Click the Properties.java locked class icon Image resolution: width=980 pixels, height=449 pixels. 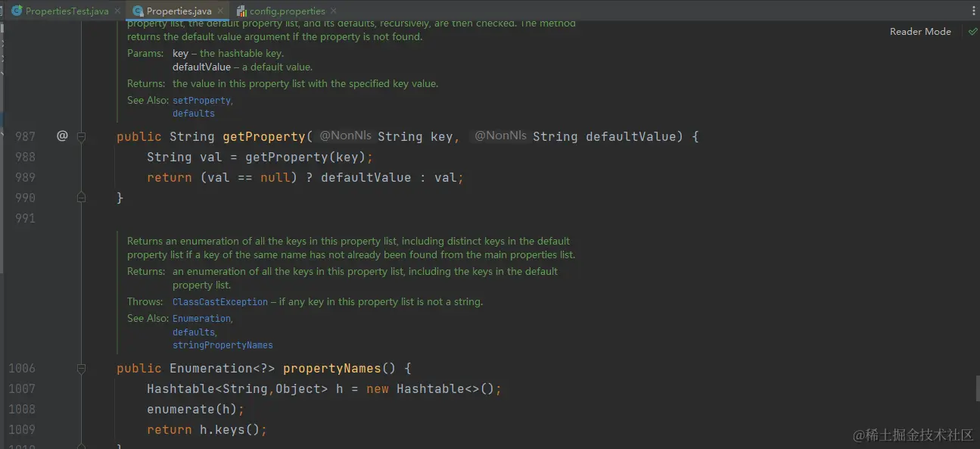pos(138,11)
